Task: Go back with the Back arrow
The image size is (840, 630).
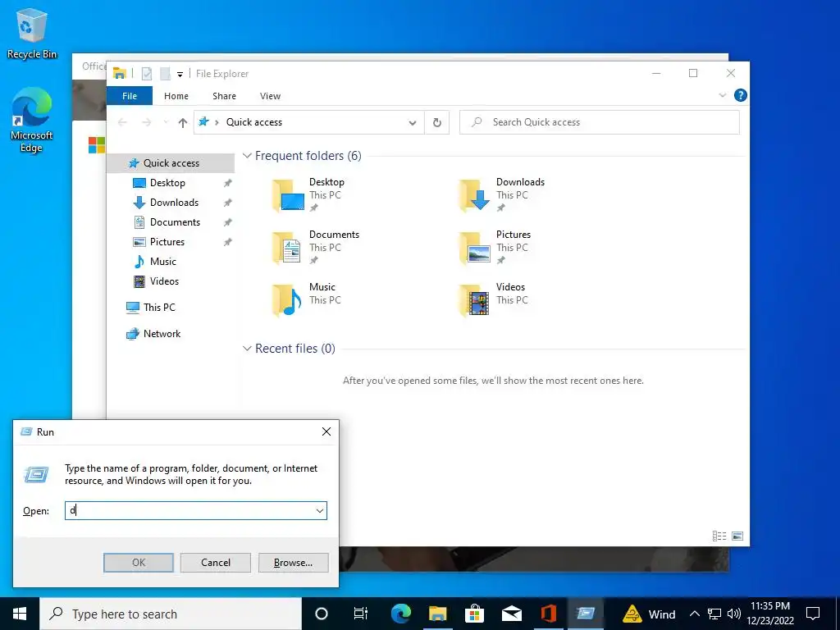Action: 122,122
